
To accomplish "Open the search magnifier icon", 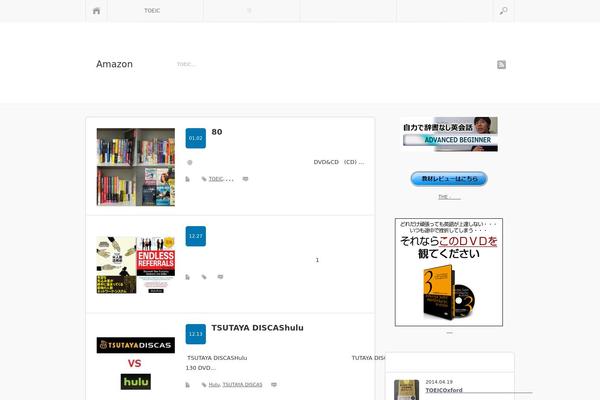I will coord(504,11).
